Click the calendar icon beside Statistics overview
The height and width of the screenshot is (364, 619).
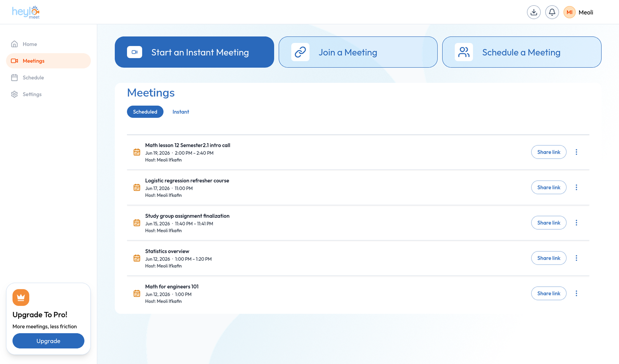coord(137,258)
